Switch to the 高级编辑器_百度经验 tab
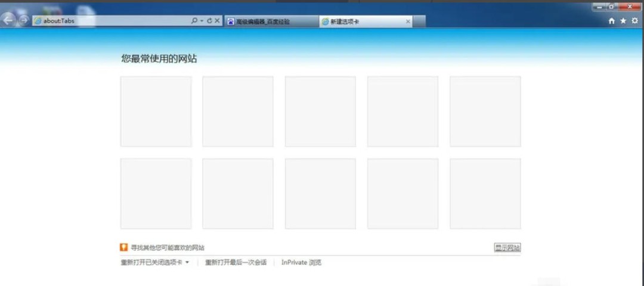Screen dimensions: 644x286 pyautogui.click(x=271, y=21)
